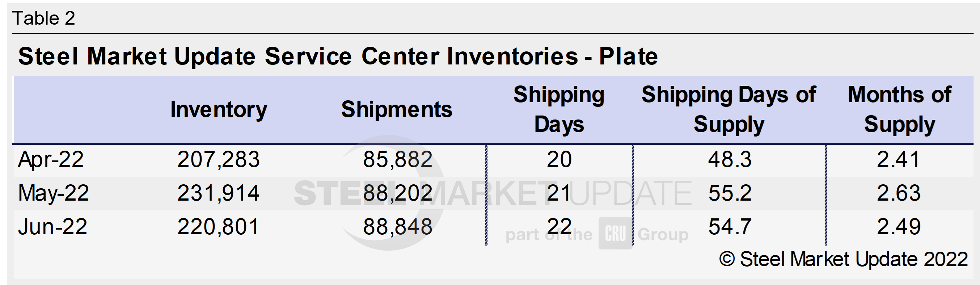
Task: Select the May-22 row label
Action: tap(53, 193)
